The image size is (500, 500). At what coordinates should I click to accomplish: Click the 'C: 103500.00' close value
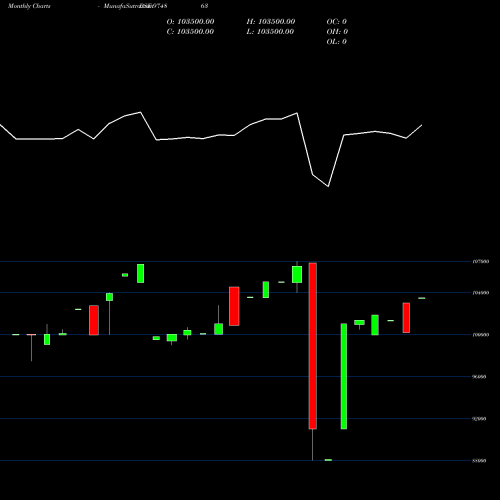coord(190,32)
